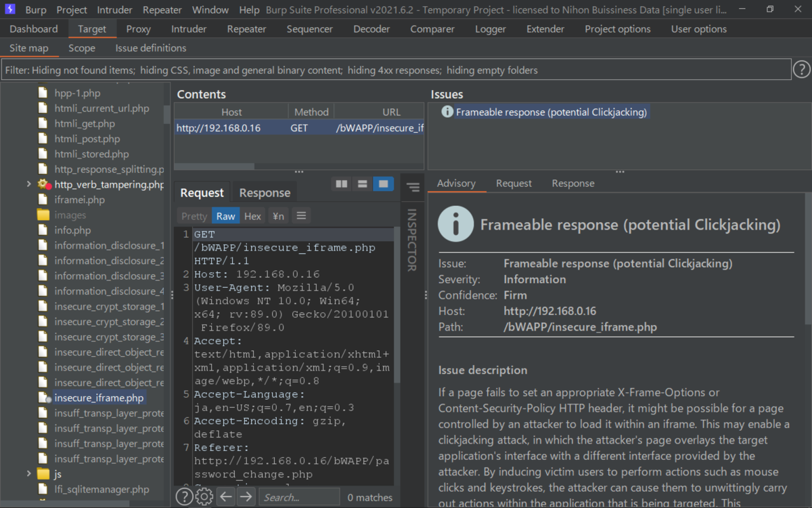Open the site map Filter bar
812x508 pixels.
[x=396, y=70]
